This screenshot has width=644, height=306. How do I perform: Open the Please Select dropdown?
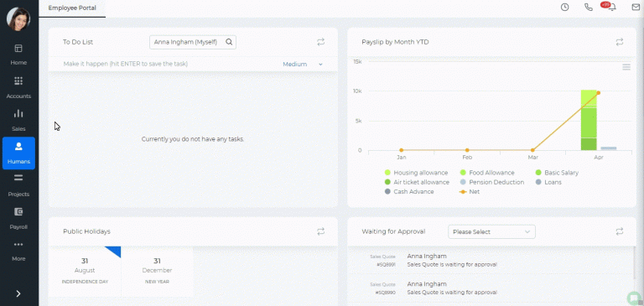(x=491, y=231)
